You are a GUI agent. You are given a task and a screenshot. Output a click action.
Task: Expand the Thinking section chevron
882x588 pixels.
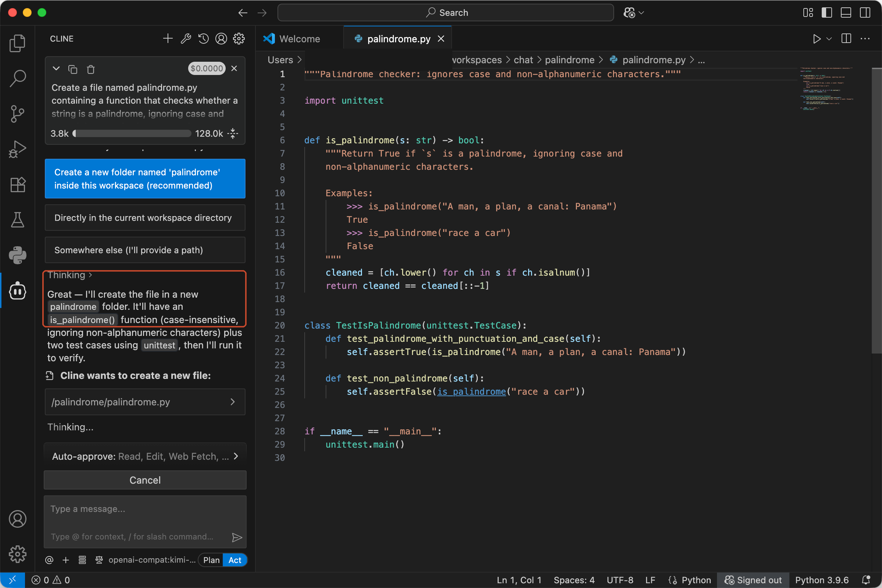(x=90, y=275)
